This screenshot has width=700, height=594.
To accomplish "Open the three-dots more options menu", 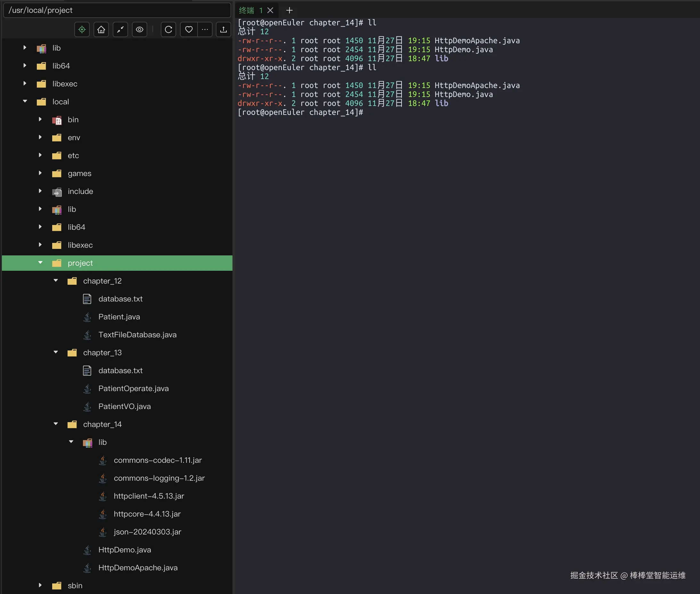I will pos(205,30).
